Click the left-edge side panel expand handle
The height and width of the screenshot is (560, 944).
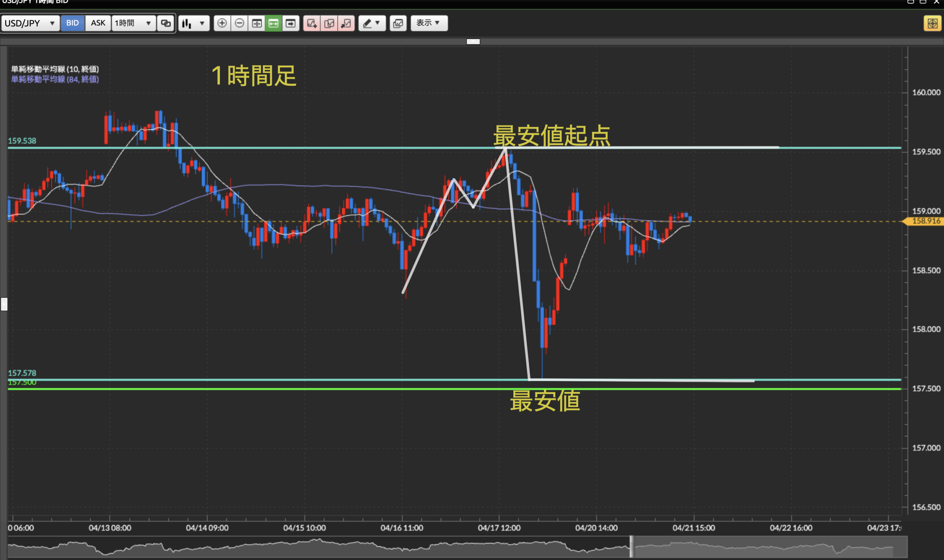coord(4,304)
